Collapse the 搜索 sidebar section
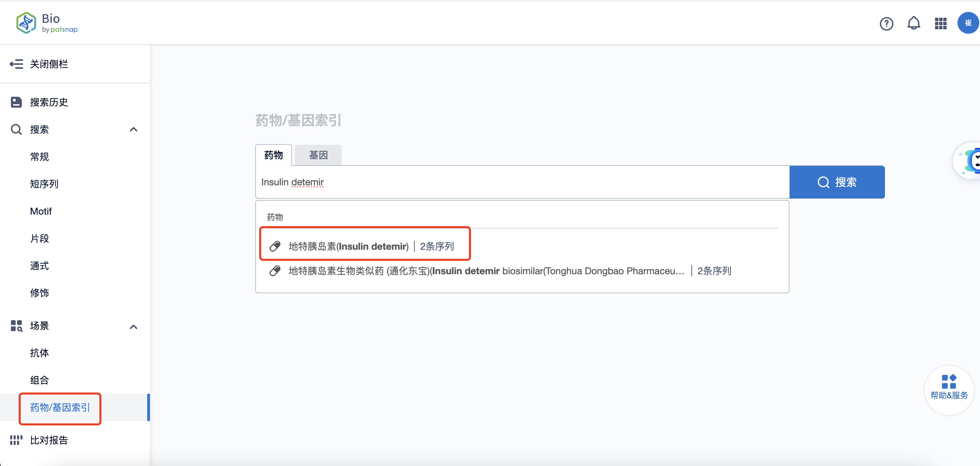 point(133,129)
